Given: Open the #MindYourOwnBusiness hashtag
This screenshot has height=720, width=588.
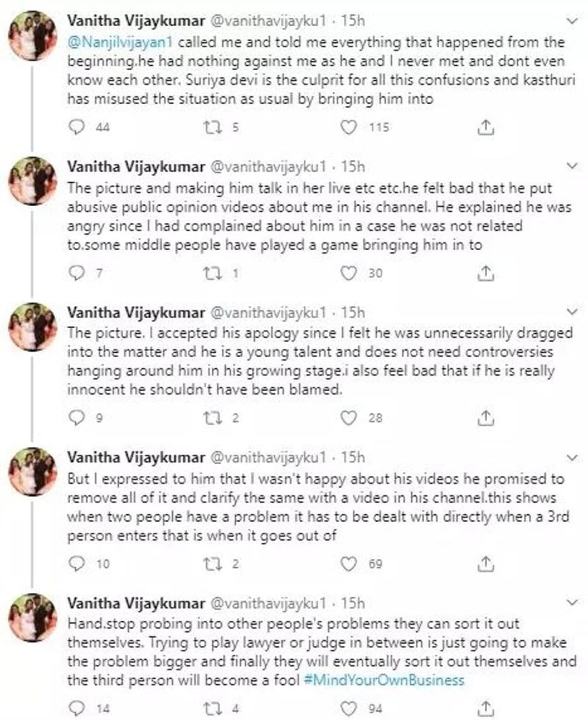Looking at the screenshot, I should pos(384,680).
